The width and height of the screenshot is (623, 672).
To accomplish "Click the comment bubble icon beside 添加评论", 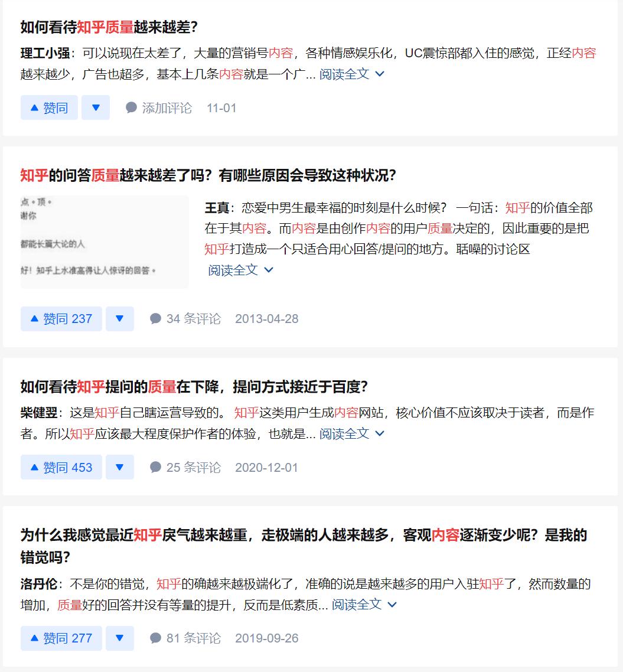I will tap(131, 107).
